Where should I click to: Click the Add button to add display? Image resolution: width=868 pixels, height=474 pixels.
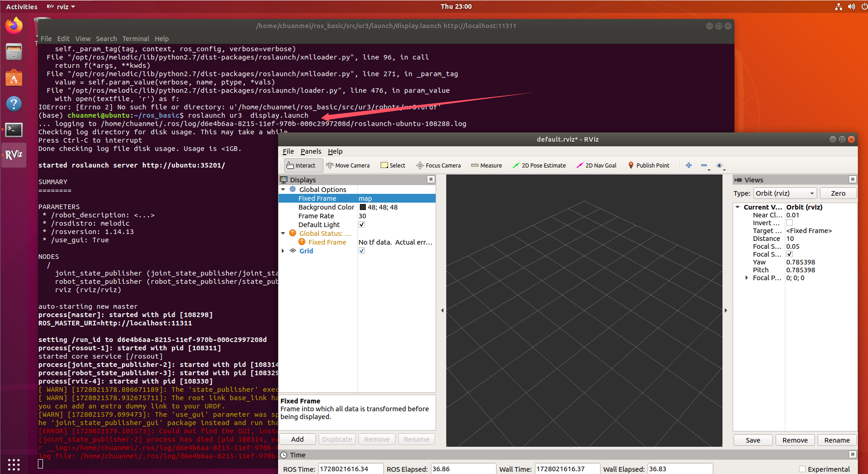click(x=297, y=439)
